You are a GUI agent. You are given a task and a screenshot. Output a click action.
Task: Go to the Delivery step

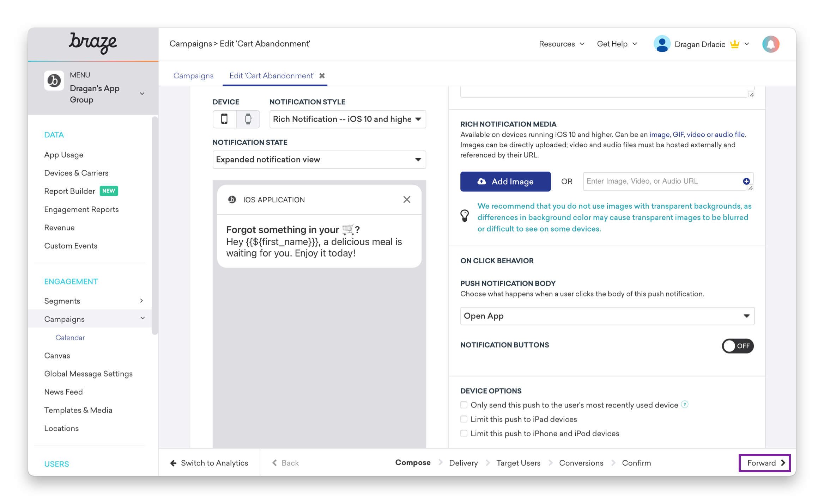[x=463, y=463]
